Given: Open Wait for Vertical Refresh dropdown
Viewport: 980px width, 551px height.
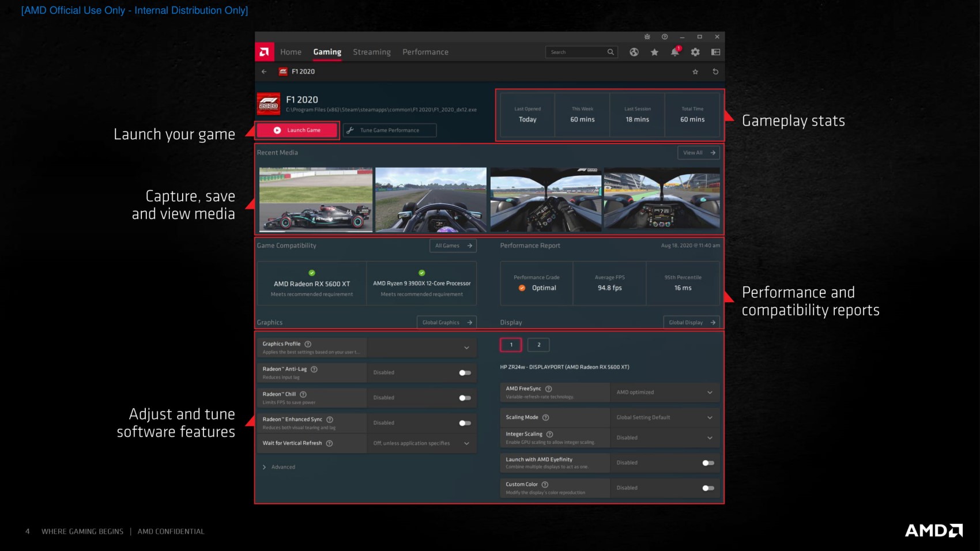Looking at the screenshot, I should pos(422,443).
